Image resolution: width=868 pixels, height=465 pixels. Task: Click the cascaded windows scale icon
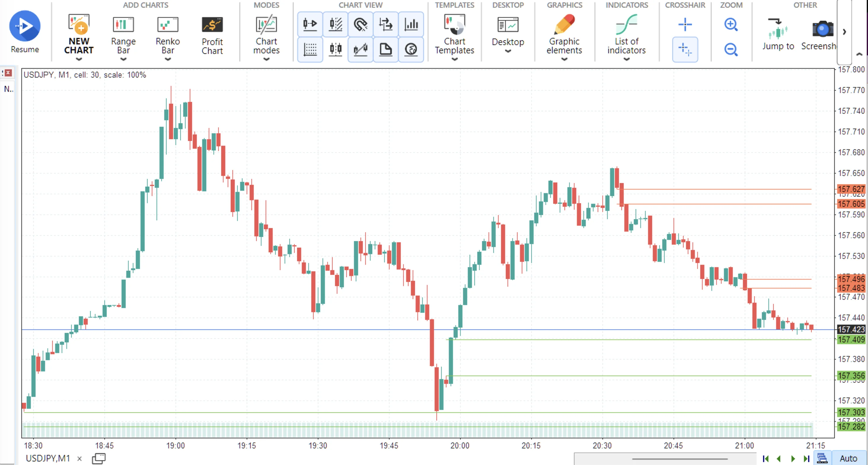(822, 458)
